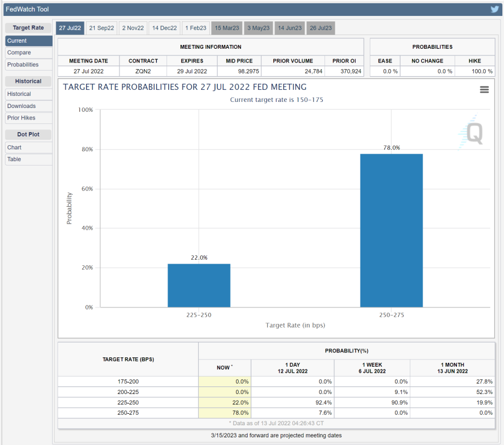This screenshot has height=445, width=504.
Task: Switch to the 21 Sep22 meeting tab
Action: click(102, 28)
